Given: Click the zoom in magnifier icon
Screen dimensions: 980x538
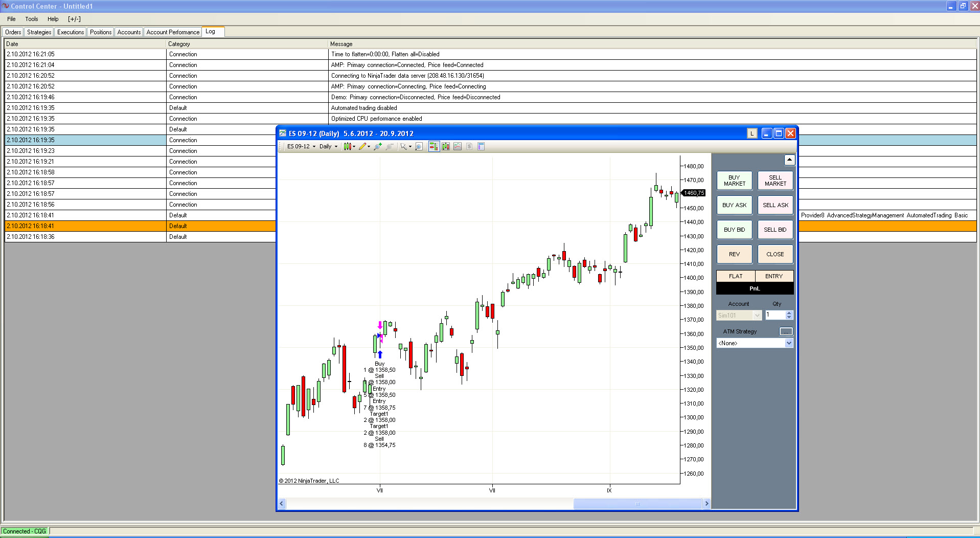Looking at the screenshot, I should point(378,147).
